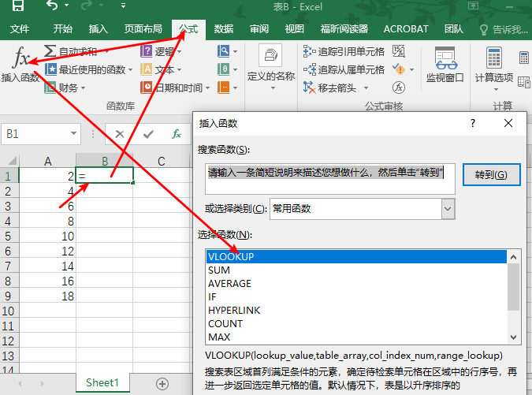Expand the Name Box dropdown arrow
The width and height of the screenshot is (532, 395).
[73, 133]
